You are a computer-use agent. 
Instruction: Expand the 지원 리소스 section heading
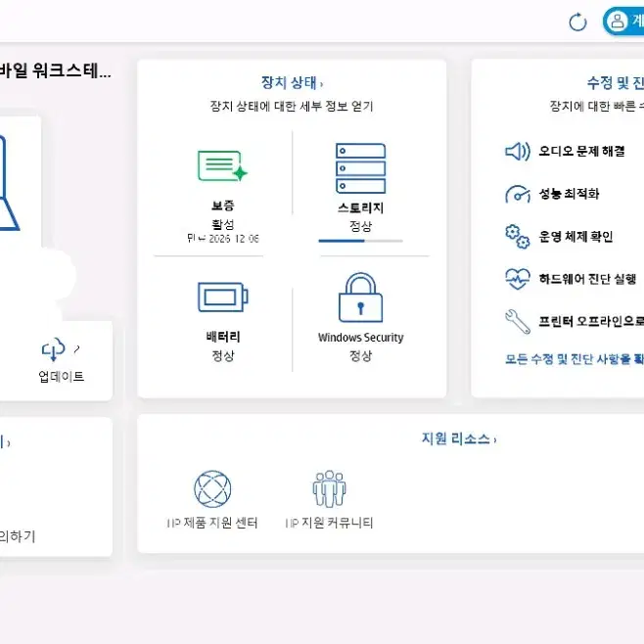[x=459, y=438]
